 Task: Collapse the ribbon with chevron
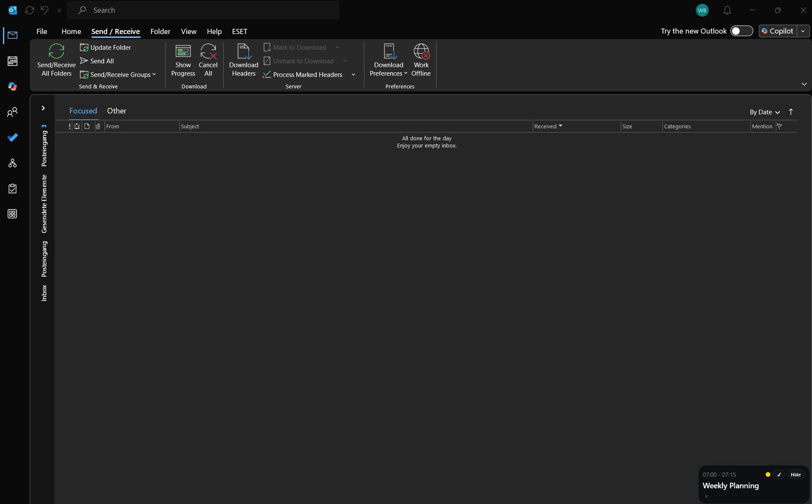pos(804,84)
